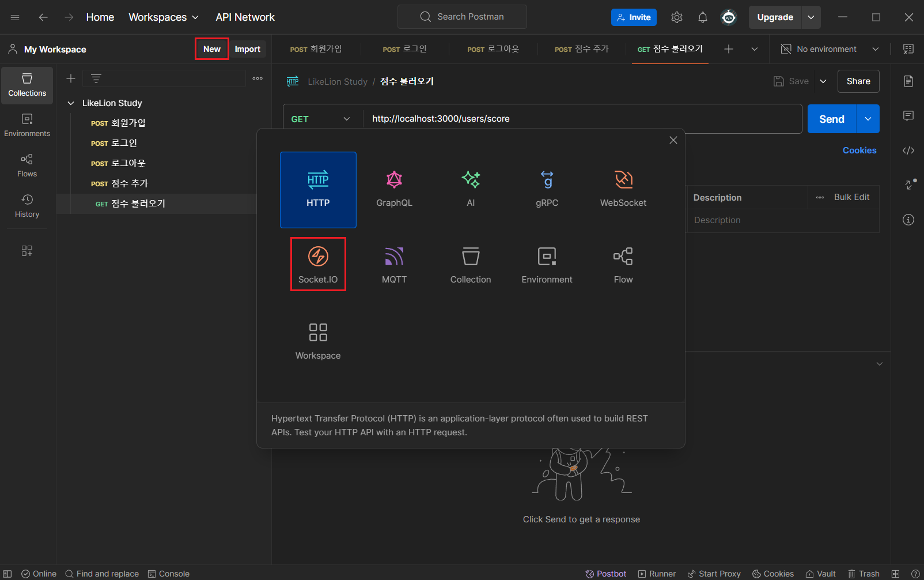The image size is (924, 580).
Task: Open Collections in the sidebar
Action: pos(27,85)
